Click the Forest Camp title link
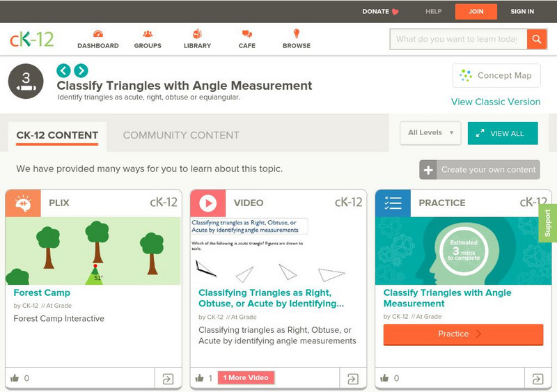 (x=42, y=292)
